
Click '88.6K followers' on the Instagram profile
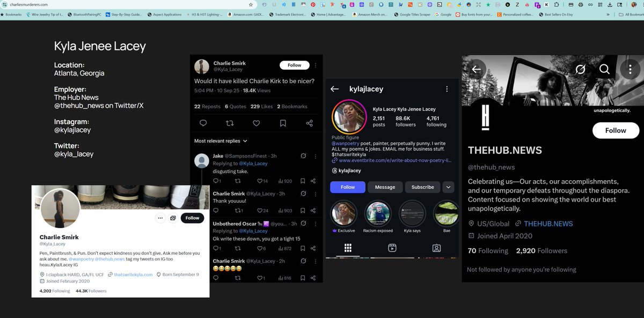click(x=406, y=121)
